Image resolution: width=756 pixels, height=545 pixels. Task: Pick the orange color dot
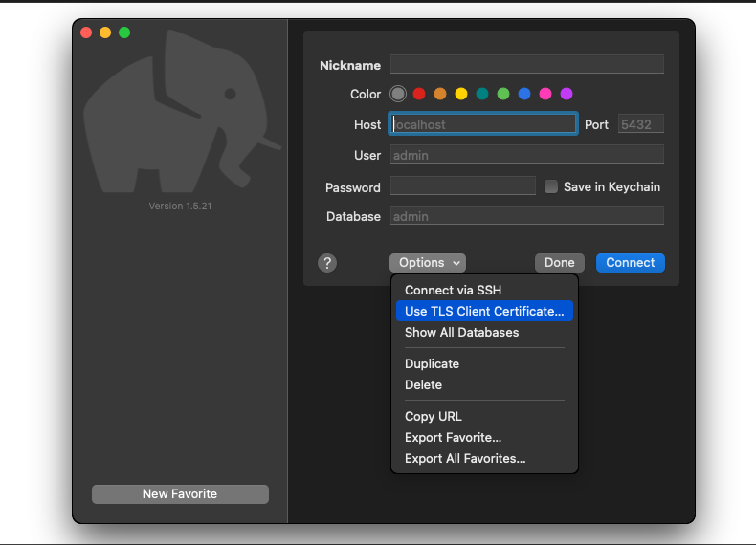tap(440, 94)
